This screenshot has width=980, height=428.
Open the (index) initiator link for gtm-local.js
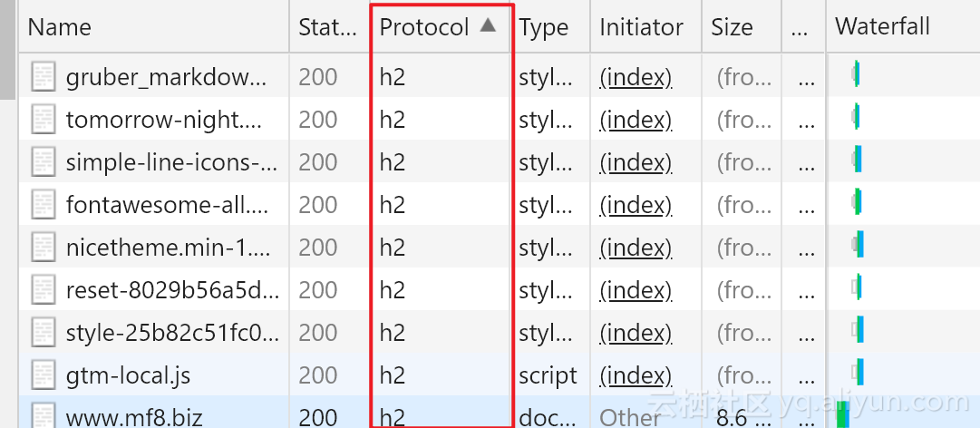pyautogui.click(x=636, y=374)
